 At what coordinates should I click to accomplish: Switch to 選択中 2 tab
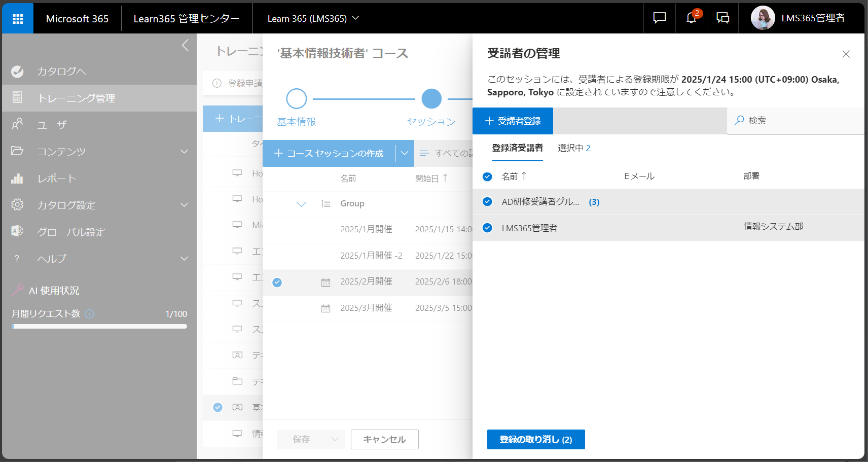(574, 148)
